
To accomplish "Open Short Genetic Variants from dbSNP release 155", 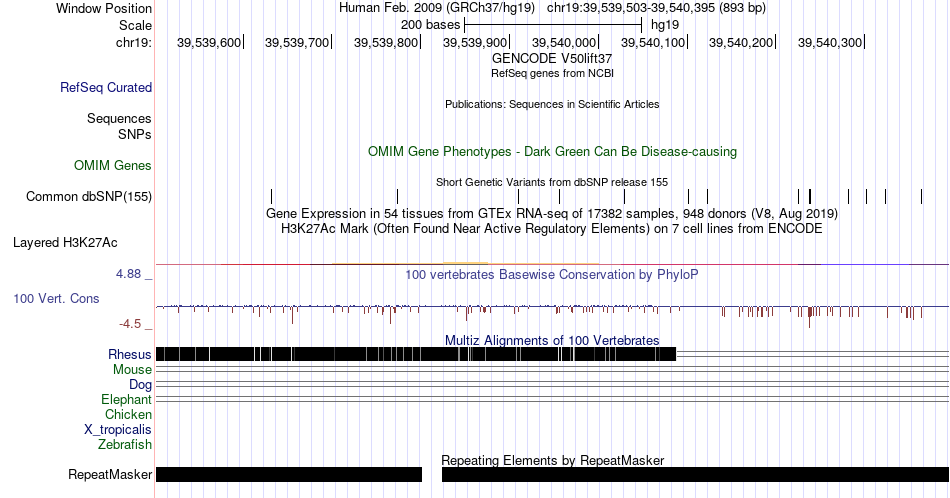I will (552, 182).
